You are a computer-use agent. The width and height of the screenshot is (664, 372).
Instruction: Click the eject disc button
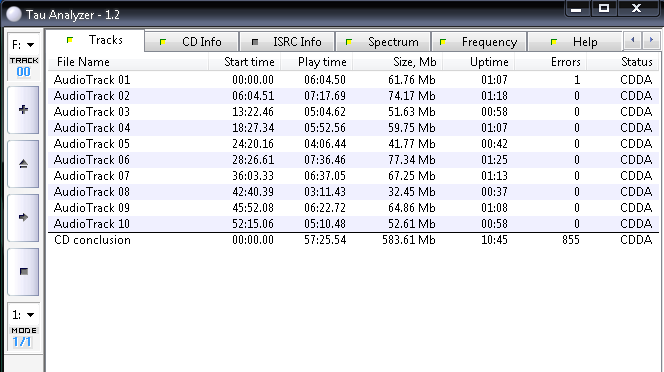[x=23, y=164]
